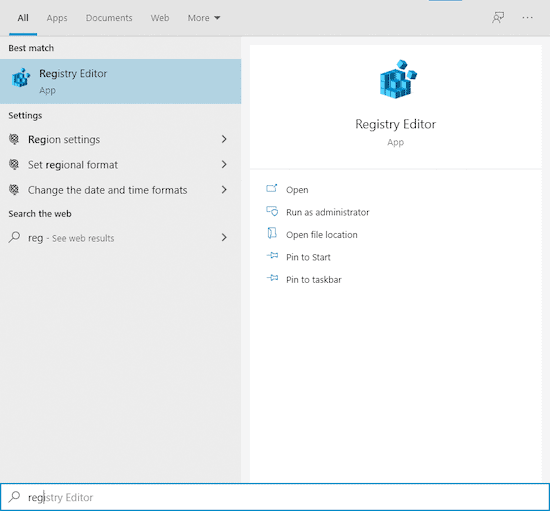Open Change the date and time formats
This screenshot has width=550, height=511.
120,190
